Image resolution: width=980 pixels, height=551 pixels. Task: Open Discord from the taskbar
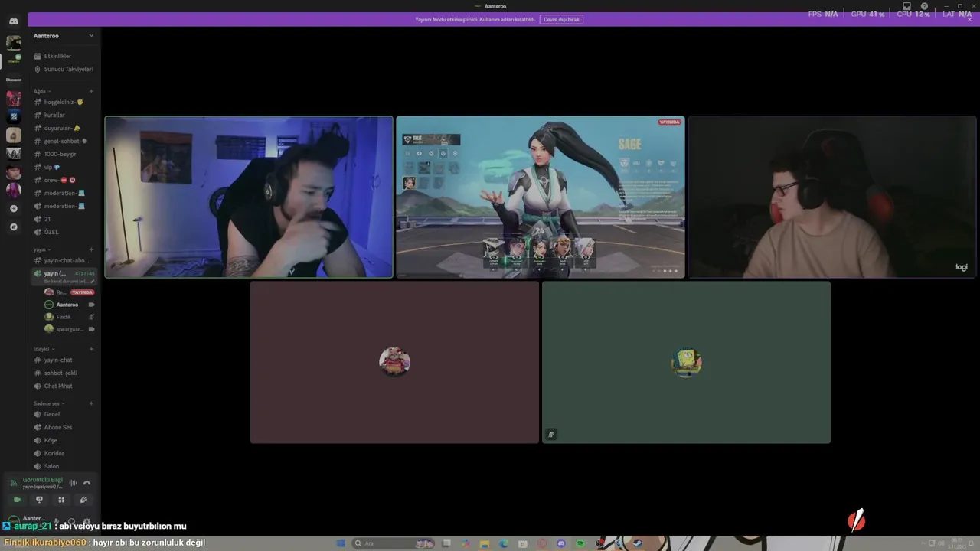[x=561, y=543]
